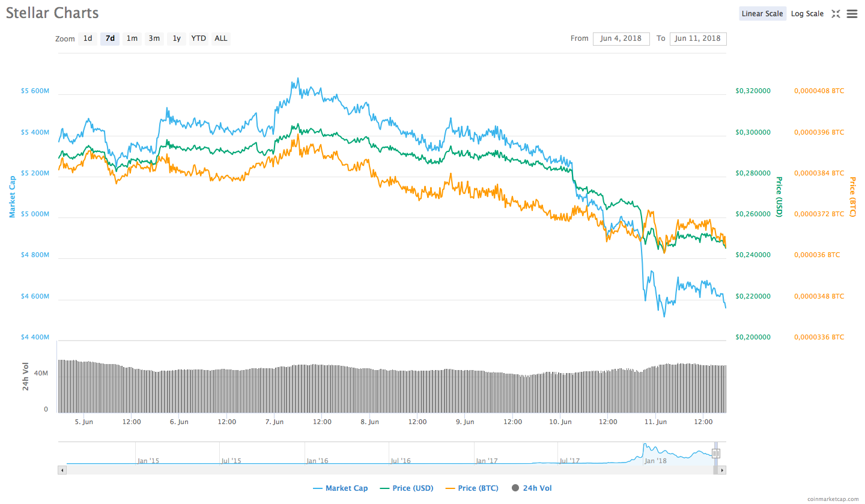Click the navigator scrollbar left arrow
This screenshot has height=504, width=865.
(x=62, y=470)
